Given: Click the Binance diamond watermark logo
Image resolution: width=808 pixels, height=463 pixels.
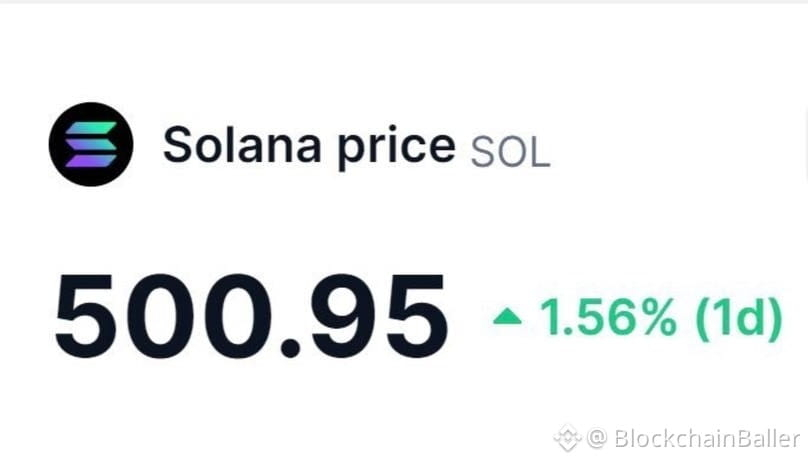Looking at the screenshot, I should tap(568, 438).
